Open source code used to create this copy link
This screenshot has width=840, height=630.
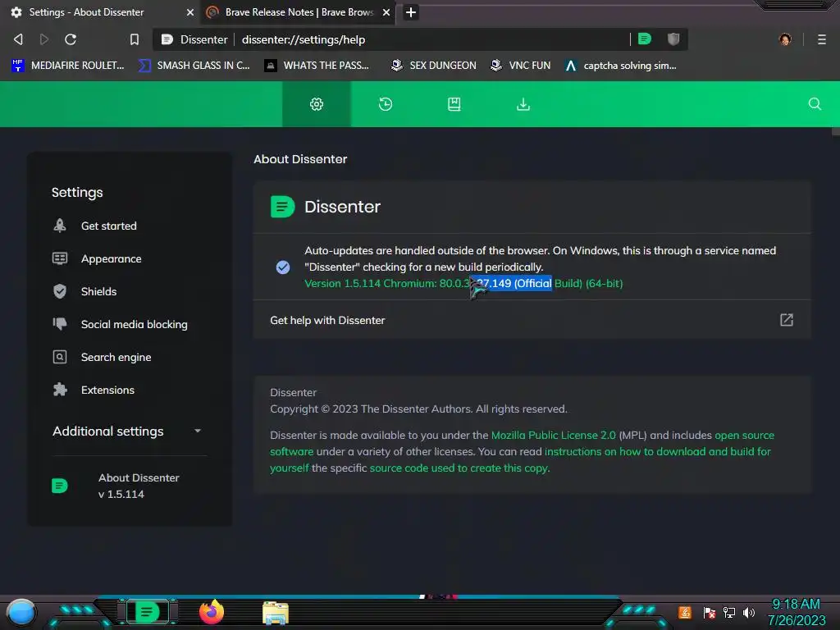pyautogui.click(x=459, y=468)
